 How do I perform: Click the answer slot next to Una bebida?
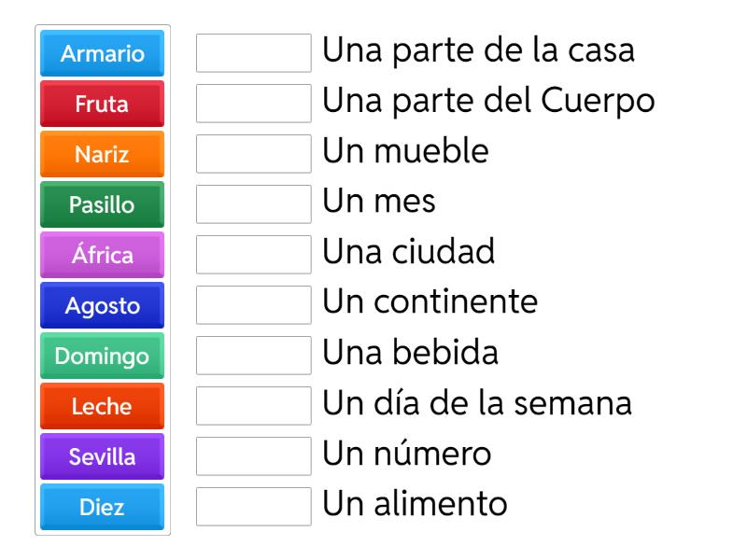point(254,356)
